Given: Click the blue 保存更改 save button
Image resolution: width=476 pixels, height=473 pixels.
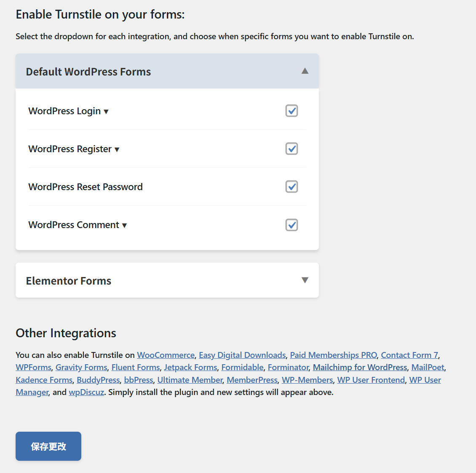Looking at the screenshot, I should [x=48, y=446].
